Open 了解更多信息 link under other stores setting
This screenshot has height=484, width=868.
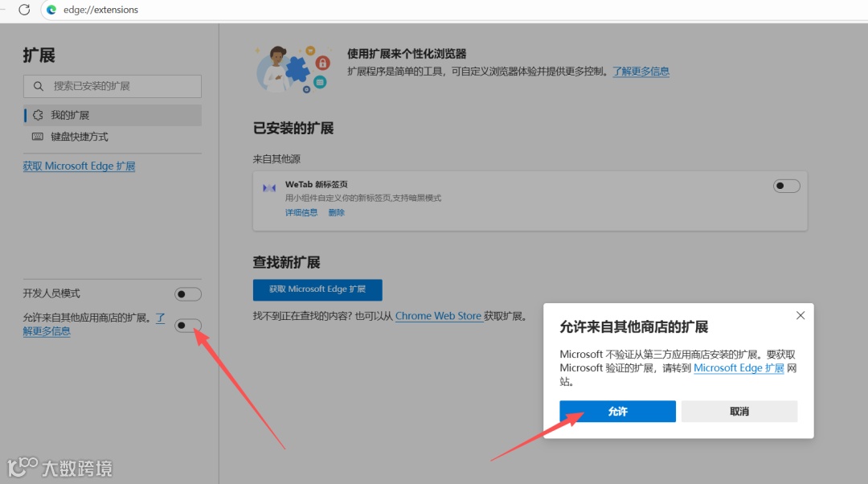47,331
